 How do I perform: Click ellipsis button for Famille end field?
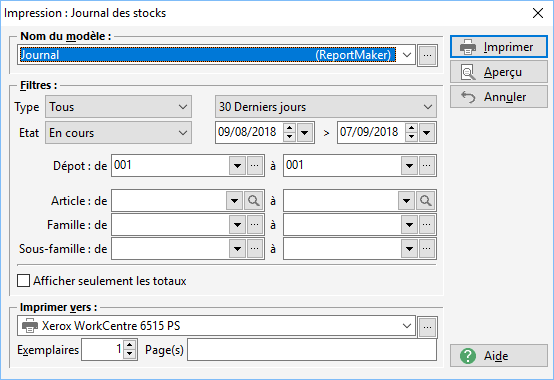[427, 225]
